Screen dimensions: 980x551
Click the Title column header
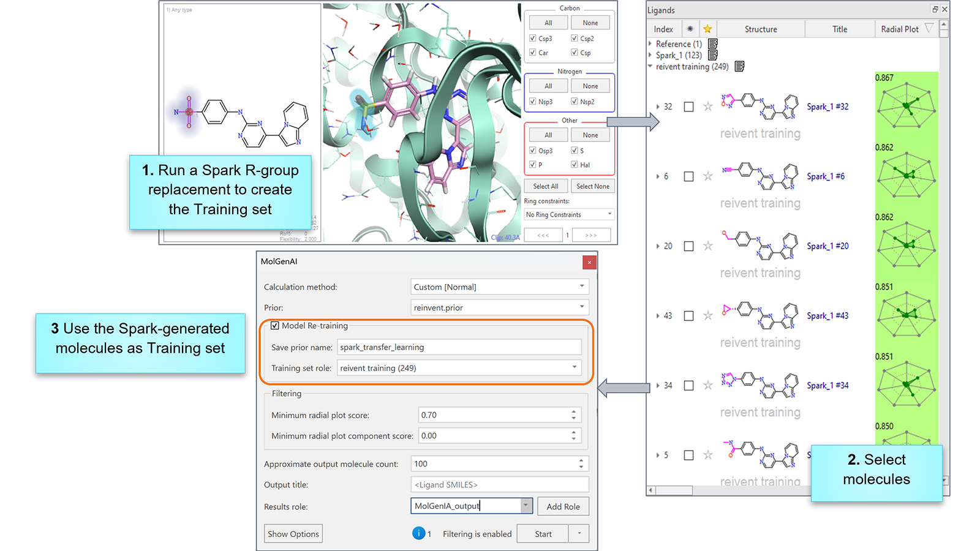(839, 29)
